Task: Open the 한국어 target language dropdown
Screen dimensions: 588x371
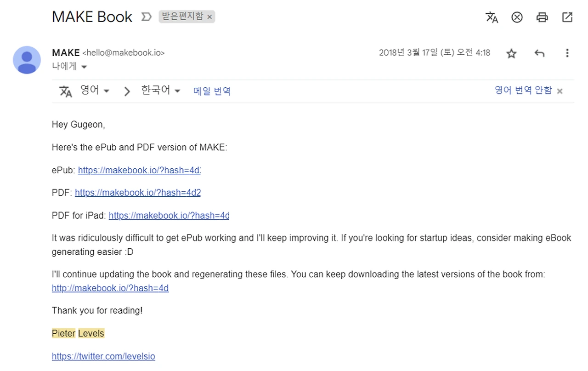Action: 161,91
